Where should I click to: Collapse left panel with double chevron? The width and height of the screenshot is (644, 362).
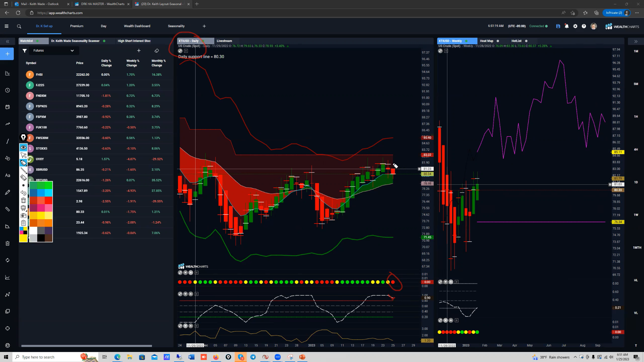click(7, 42)
